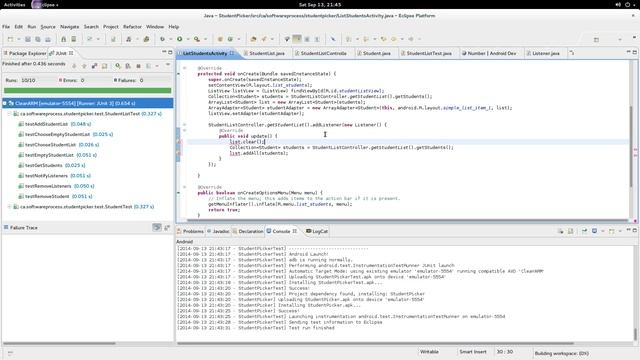Click Pin Console icon
Image resolution: width=640 pixels, height=360 pixels.
click(x=584, y=231)
